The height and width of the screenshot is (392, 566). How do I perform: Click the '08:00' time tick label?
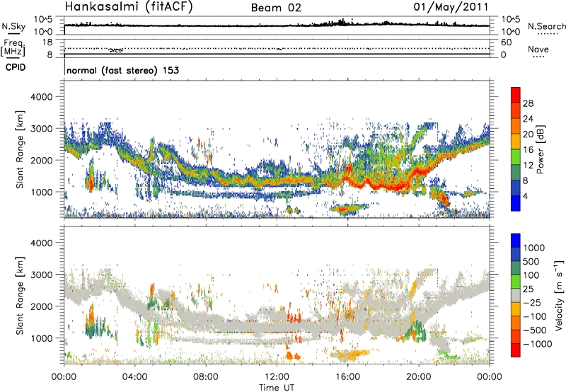coord(205,377)
